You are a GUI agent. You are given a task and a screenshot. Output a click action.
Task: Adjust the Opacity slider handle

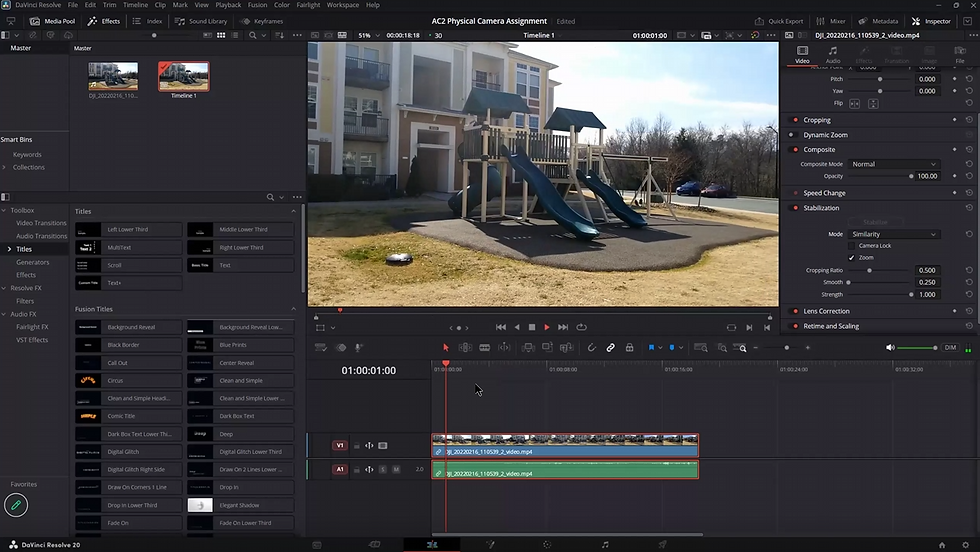click(x=911, y=176)
